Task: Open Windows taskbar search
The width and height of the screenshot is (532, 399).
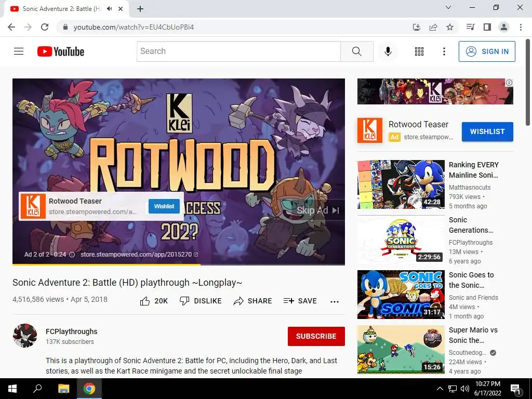Action: [x=37, y=389]
